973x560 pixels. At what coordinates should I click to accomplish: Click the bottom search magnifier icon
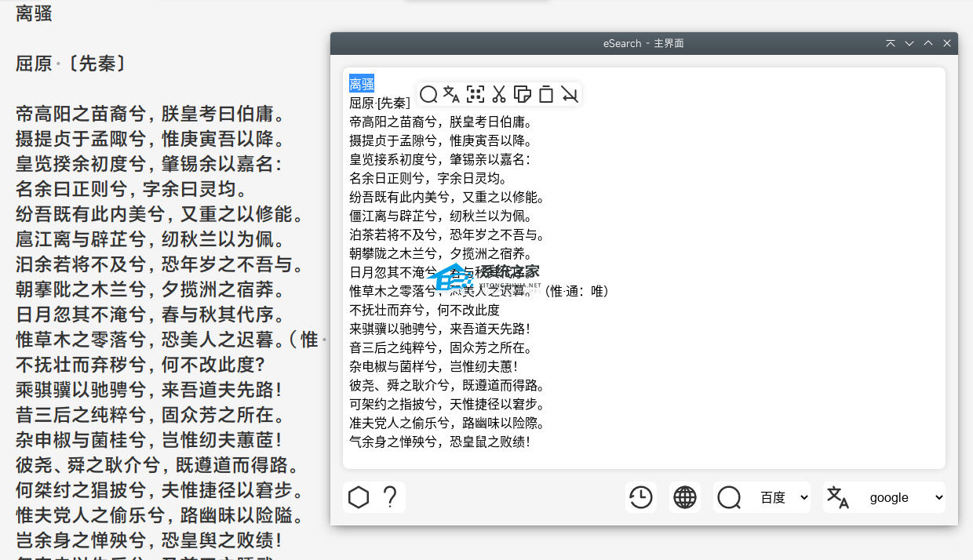[729, 497]
